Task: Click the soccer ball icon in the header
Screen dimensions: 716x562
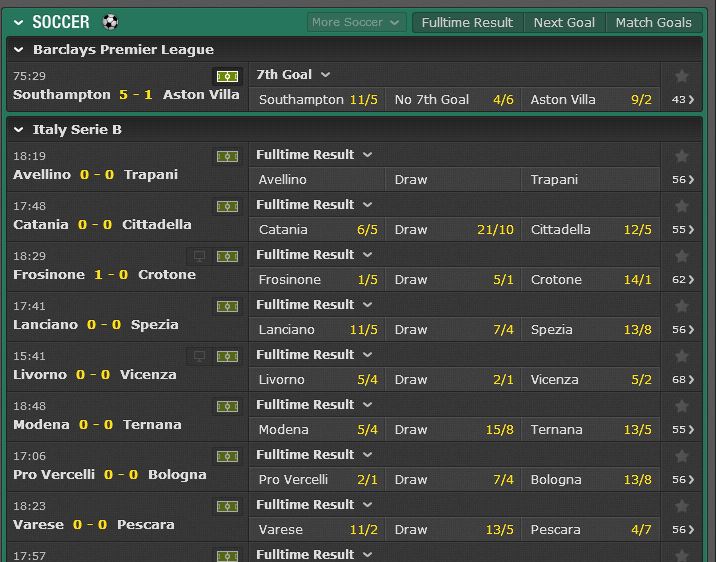Action: coord(110,21)
